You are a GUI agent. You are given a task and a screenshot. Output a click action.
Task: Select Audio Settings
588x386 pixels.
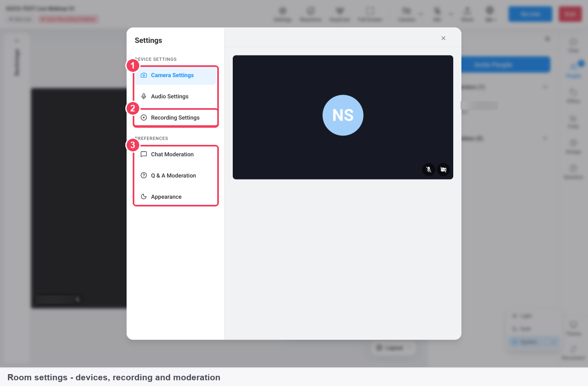pos(176,97)
